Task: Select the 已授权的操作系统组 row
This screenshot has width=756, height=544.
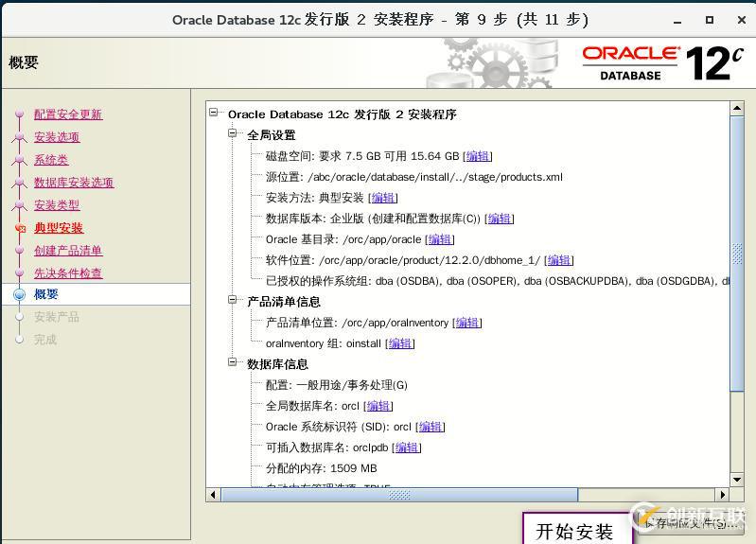Action: click(x=498, y=281)
